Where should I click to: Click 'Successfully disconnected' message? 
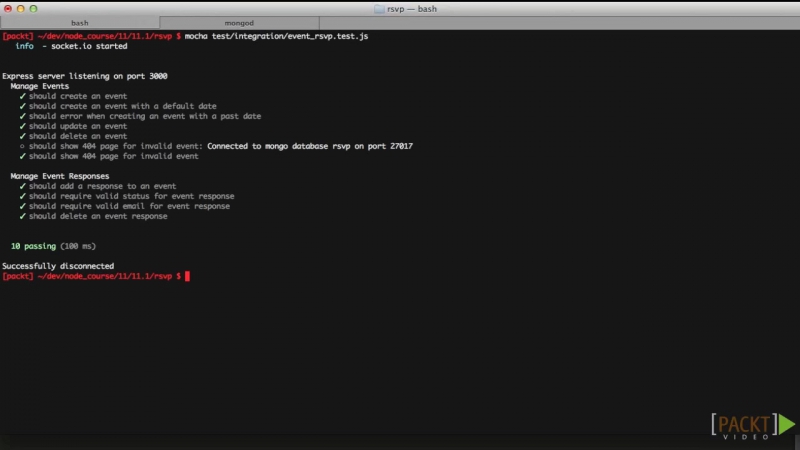(58, 266)
